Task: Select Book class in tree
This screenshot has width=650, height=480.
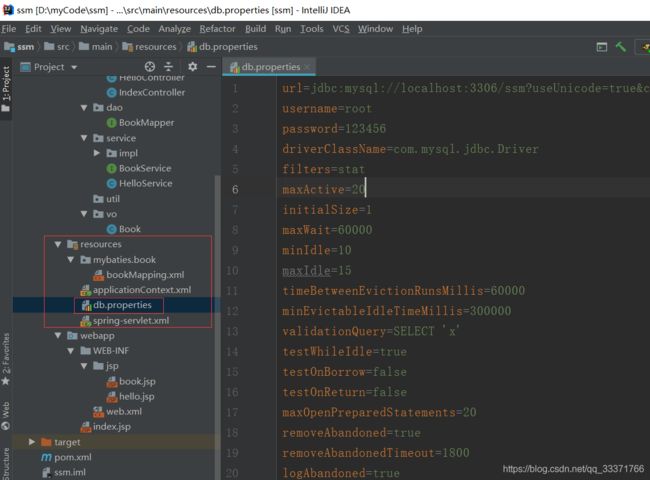Action: (124, 229)
